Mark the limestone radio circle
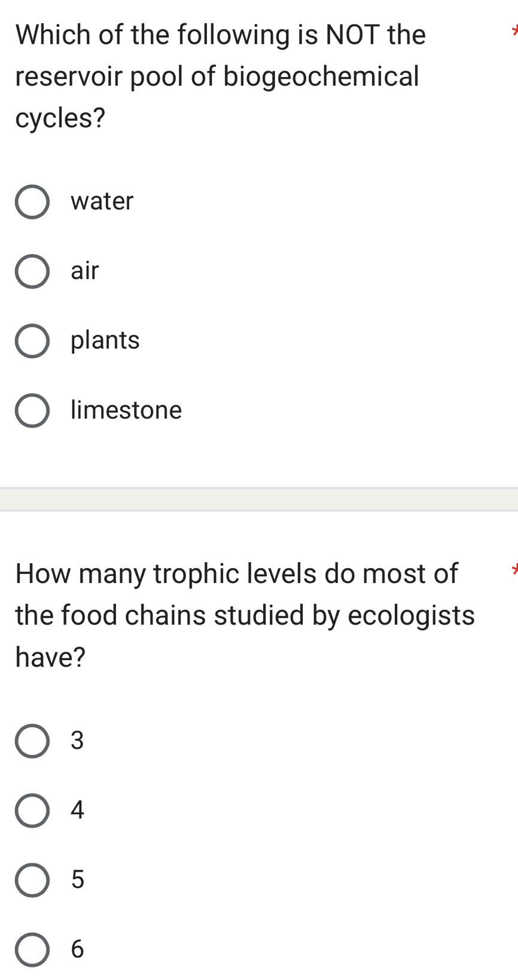Screen dimensions: 518x980 pyautogui.click(x=32, y=411)
